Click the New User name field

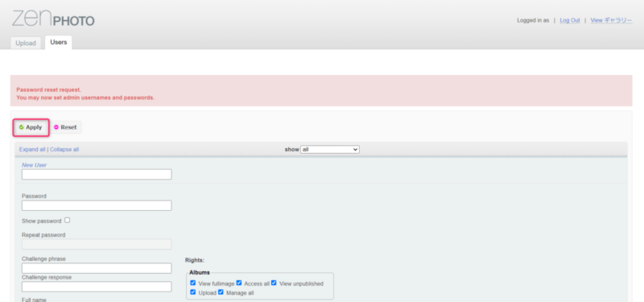(x=97, y=174)
